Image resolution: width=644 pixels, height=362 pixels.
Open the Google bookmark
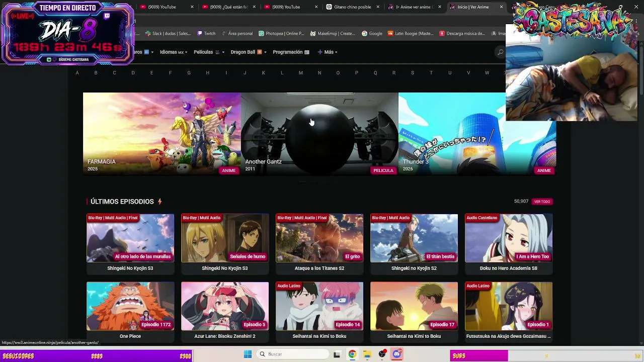point(372,34)
